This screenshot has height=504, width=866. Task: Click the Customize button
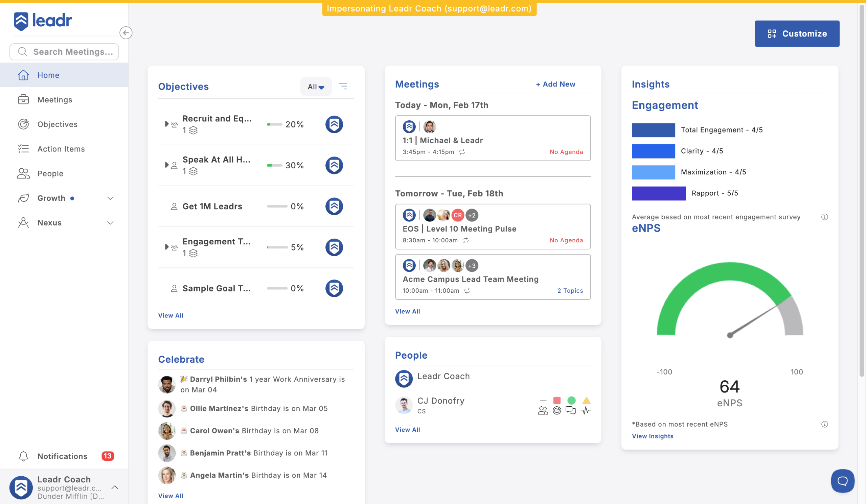point(797,33)
